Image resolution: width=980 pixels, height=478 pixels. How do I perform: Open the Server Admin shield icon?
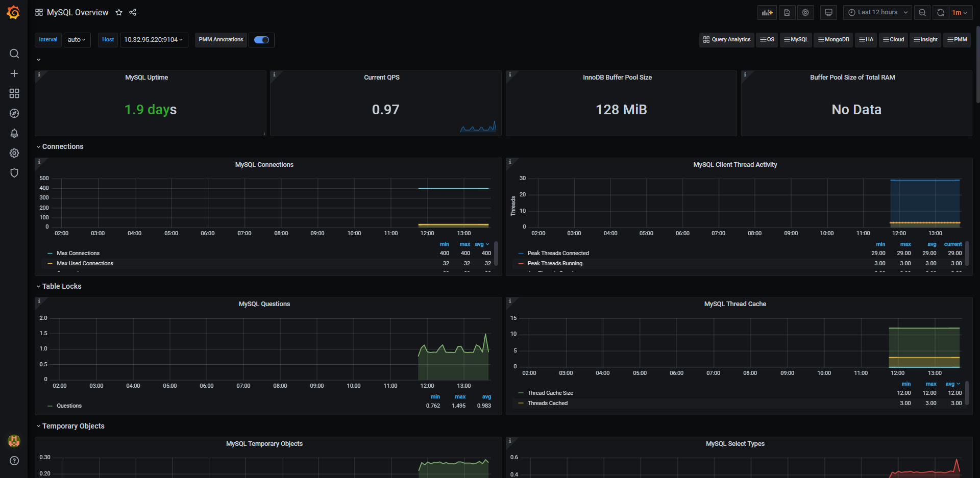pyautogui.click(x=14, y=173)
